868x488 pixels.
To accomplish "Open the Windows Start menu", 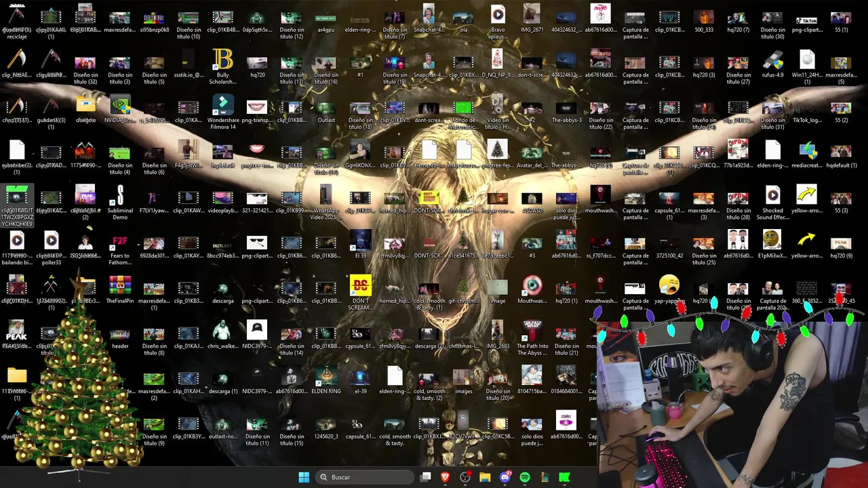I will [x=304, y=477].
